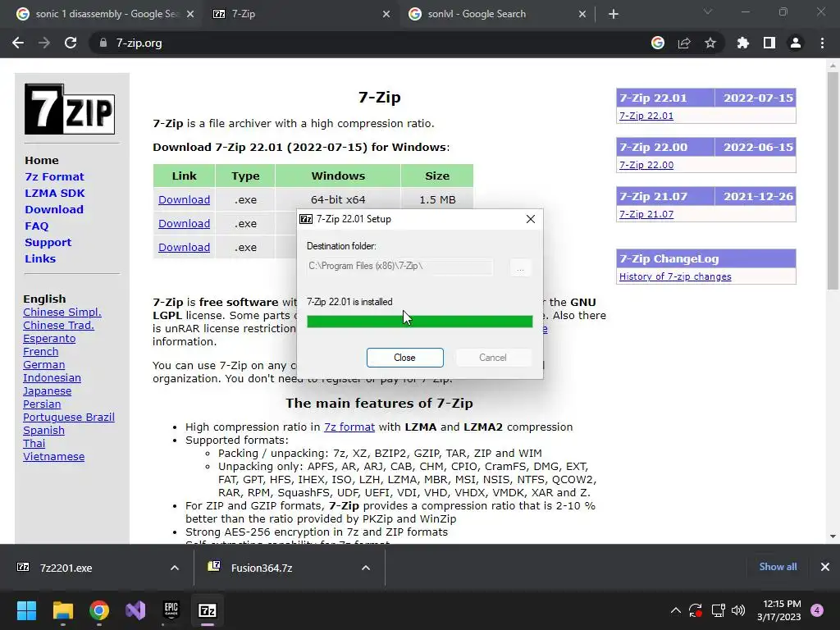Open 7-Zip 22.00 release link
Image resolution: width=840 pixels, height=630 pixels.
[x=646, y=165]
